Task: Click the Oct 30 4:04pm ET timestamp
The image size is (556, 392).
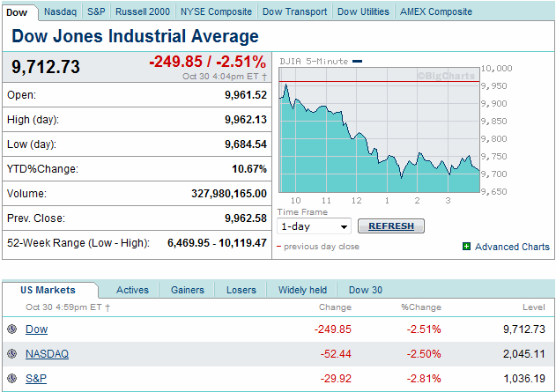Action: pos(225,77)
